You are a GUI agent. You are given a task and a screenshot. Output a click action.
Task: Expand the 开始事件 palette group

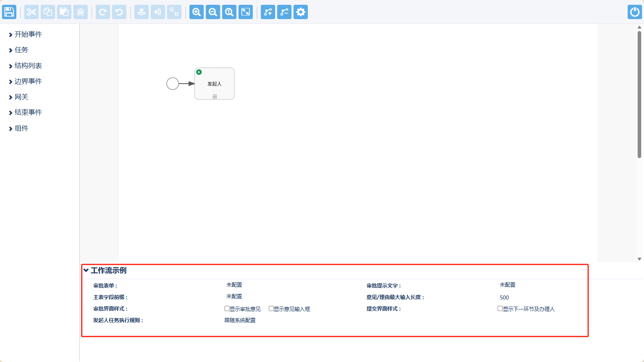point(28,35)
